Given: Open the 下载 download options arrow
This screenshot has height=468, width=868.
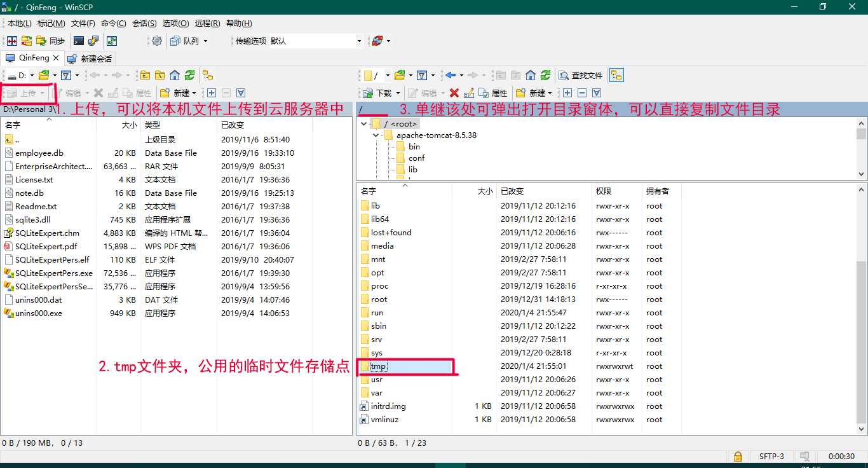Looking at the screenshot, I should [398, 93].
